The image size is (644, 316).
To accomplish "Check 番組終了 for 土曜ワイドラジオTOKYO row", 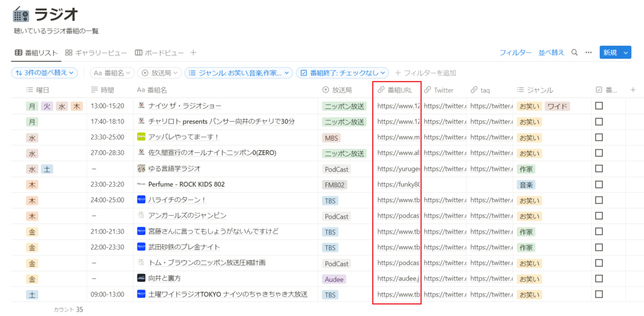I will point(599,294).
